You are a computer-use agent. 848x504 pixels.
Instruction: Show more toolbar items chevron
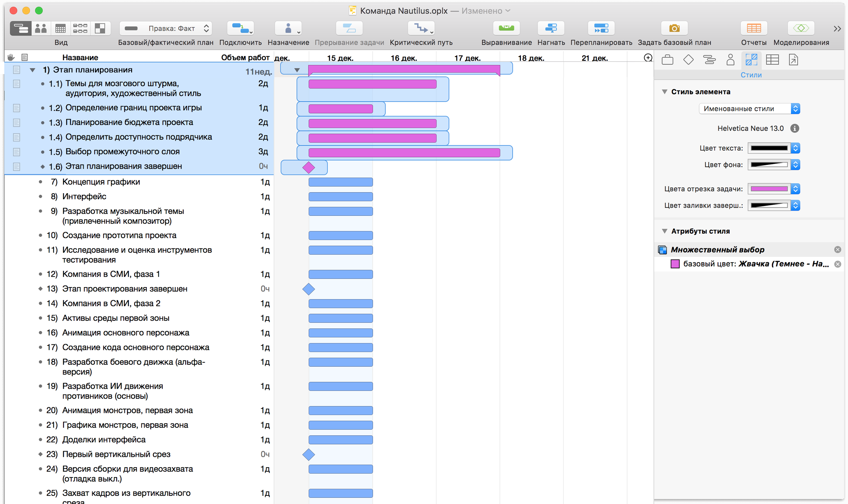pos(837,29)
